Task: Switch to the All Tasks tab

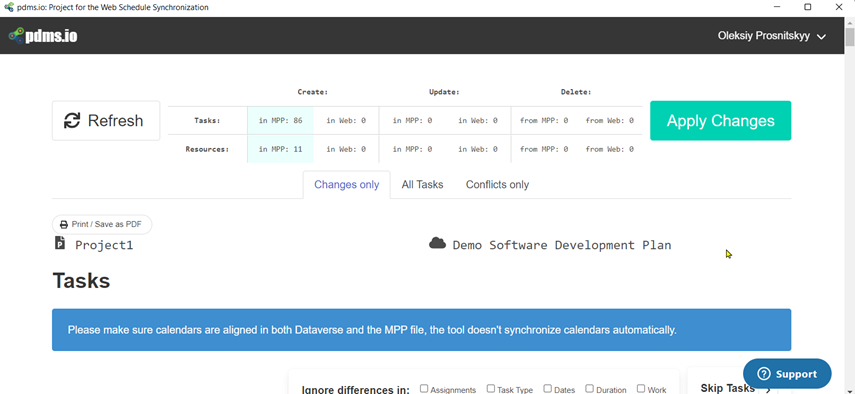Action: coord(422,185)
